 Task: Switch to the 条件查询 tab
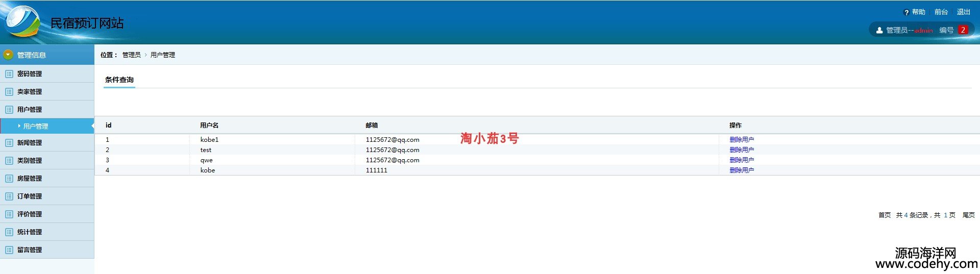click(119, 80)
